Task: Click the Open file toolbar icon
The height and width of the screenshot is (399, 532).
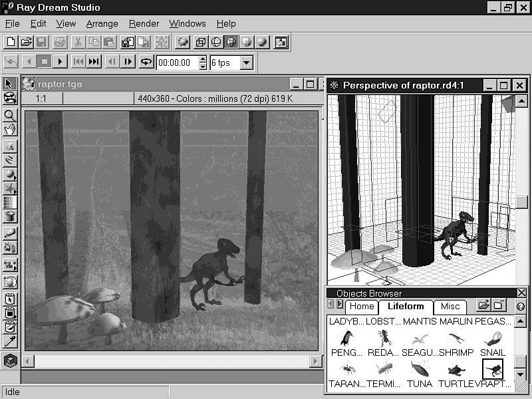Action: [x=26, y=42]
